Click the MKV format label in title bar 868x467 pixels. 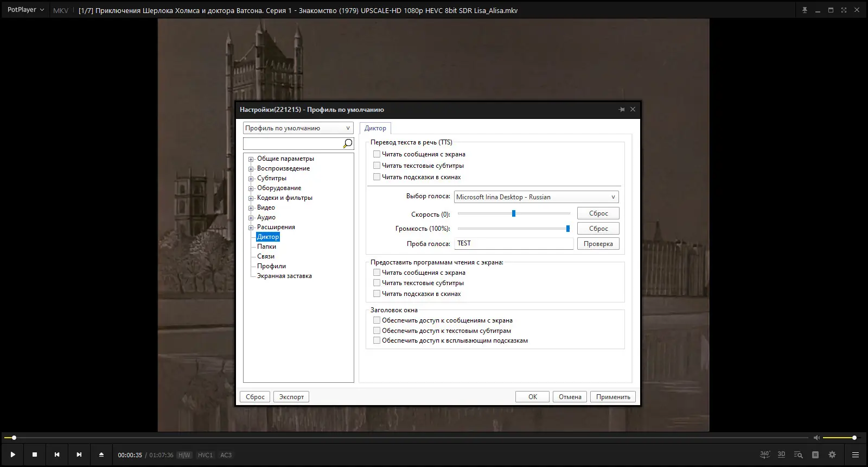[x=61, y=10]
